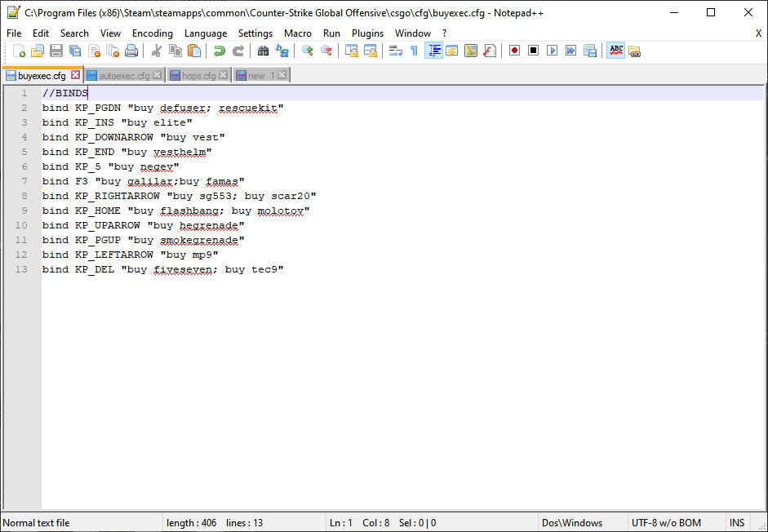Open a file using the folder icon
Viewport: 768px width, 532px height.
[x=38, y=51]
